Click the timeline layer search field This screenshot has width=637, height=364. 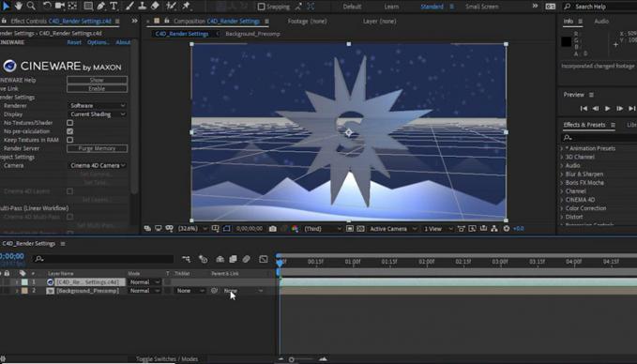(103, 259)
